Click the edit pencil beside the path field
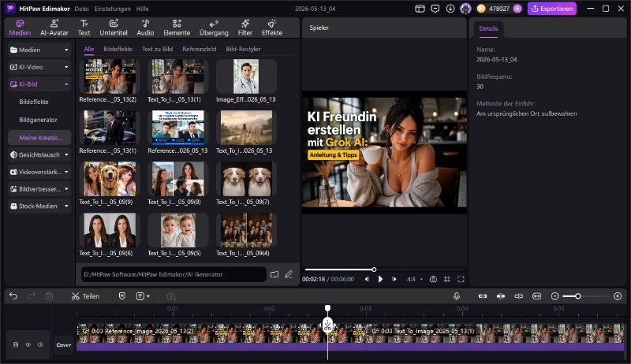This screenshot has height=364, width=631. point(289,274)
